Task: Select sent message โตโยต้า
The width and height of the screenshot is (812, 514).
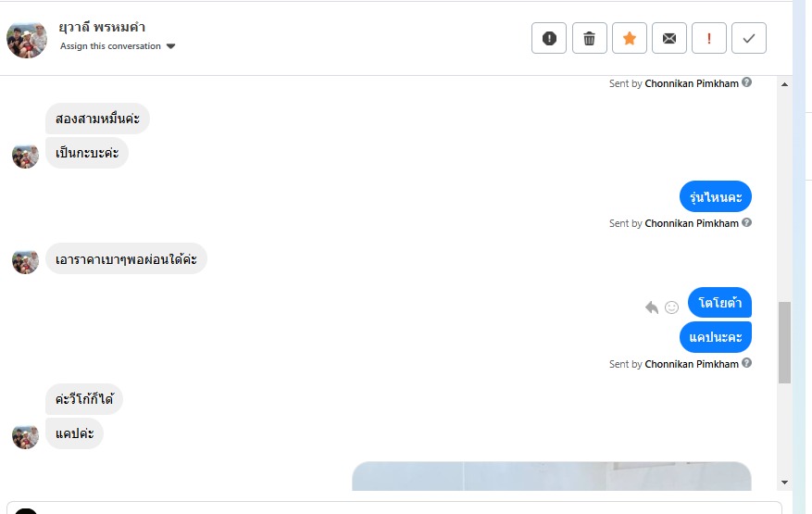Action: click(x=719, y=303)
